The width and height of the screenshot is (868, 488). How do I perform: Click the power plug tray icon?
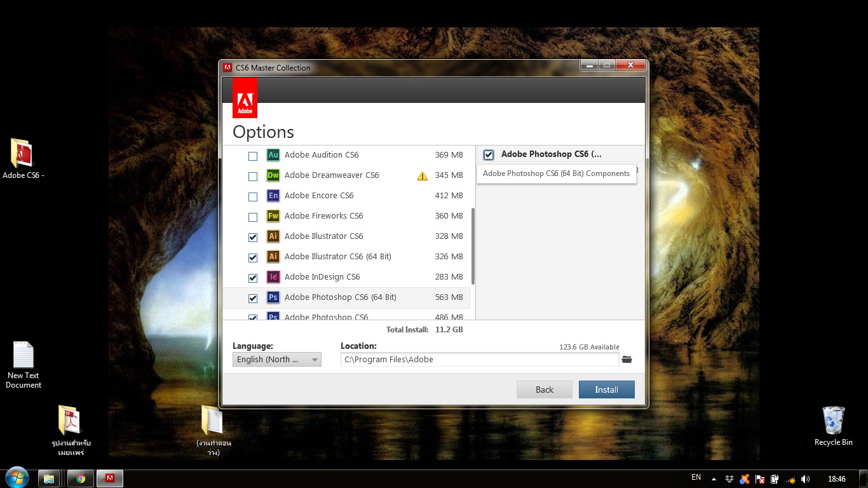tap(775, 479)
